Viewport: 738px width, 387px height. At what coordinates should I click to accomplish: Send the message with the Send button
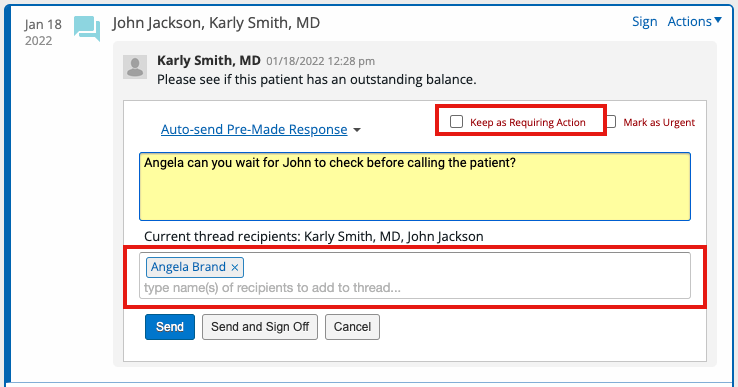tap(170, 327)
